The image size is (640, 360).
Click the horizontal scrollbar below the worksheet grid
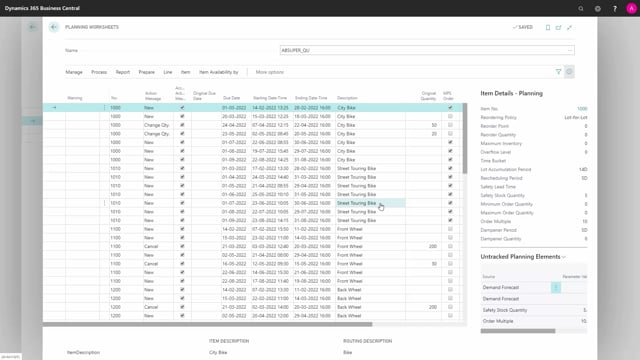point(207,324)
